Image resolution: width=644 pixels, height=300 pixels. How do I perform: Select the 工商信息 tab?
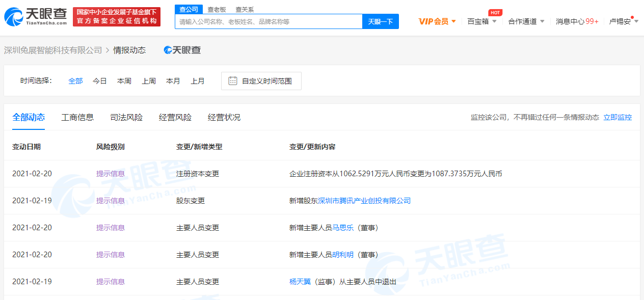77,118
